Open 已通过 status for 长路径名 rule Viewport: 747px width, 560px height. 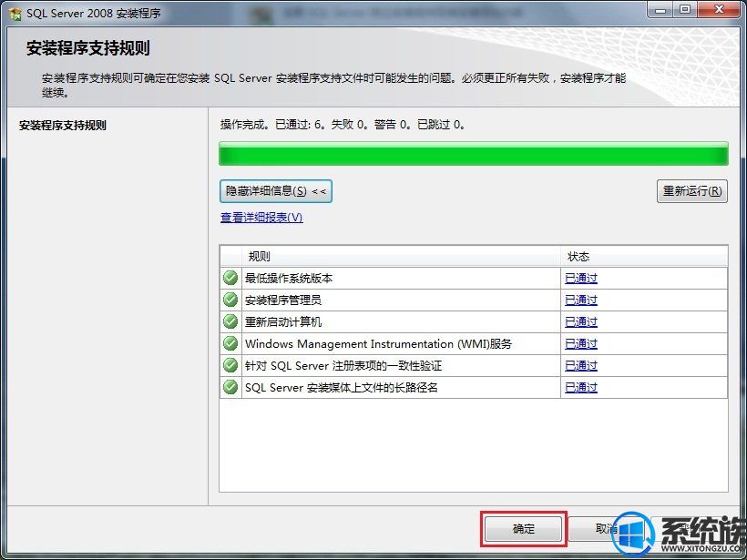pos(580,388)
